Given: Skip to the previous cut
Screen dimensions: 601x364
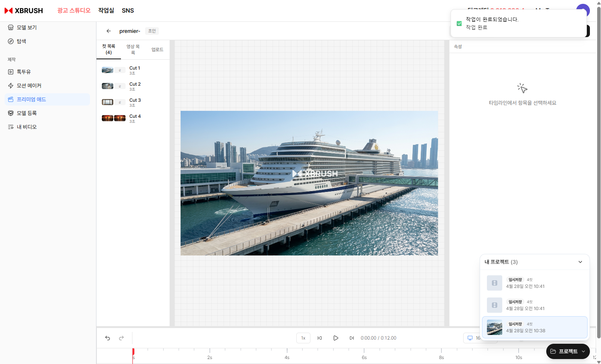Looking at the screenshot, I should click(x=319, y=338).
